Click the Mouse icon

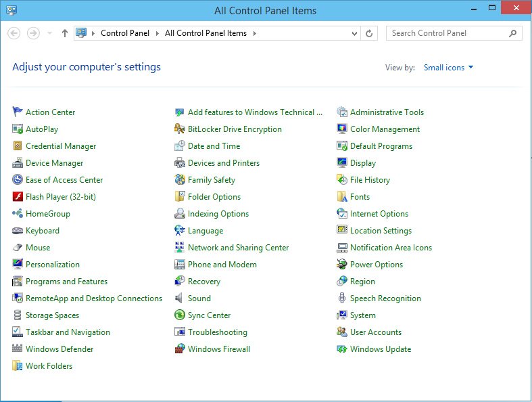[18, 248]
